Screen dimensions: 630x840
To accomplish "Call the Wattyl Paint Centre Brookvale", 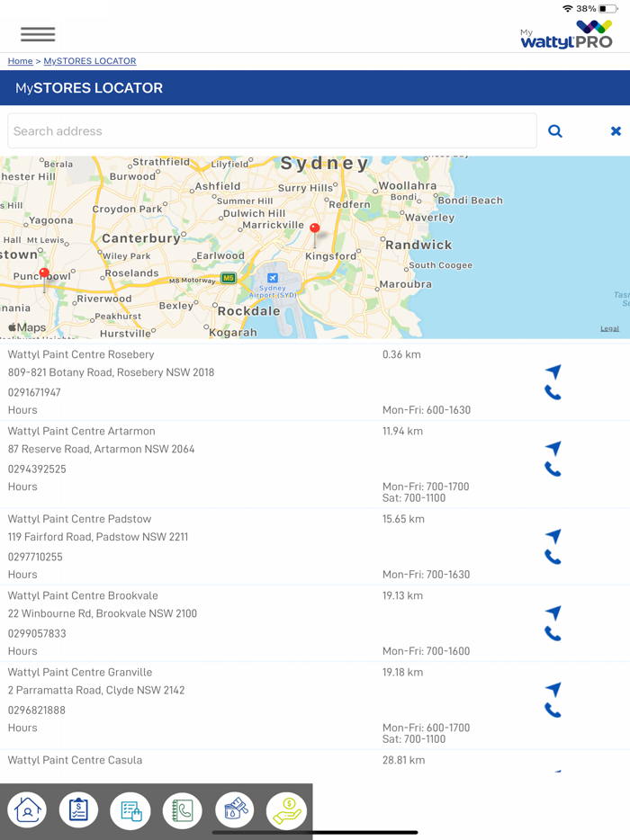I will [x=553, y=634].
